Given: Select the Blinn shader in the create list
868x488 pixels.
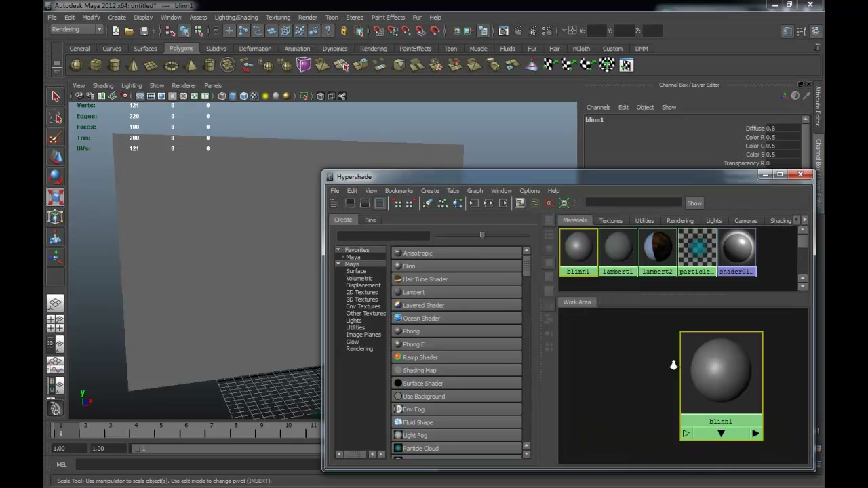Looking at the screenshot, I should [x=456, y=266].
